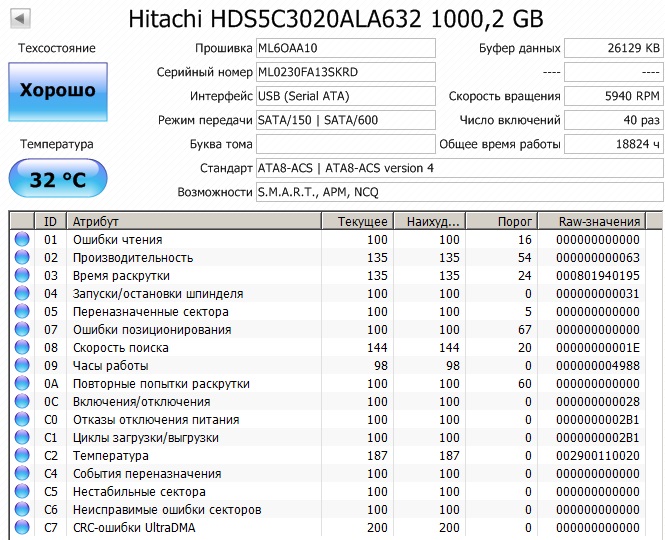Click status icon for C2 Температура
Image resolution: width=665 pixels, height=540 pixels.
pyautogui.click(x=22, y=455)
